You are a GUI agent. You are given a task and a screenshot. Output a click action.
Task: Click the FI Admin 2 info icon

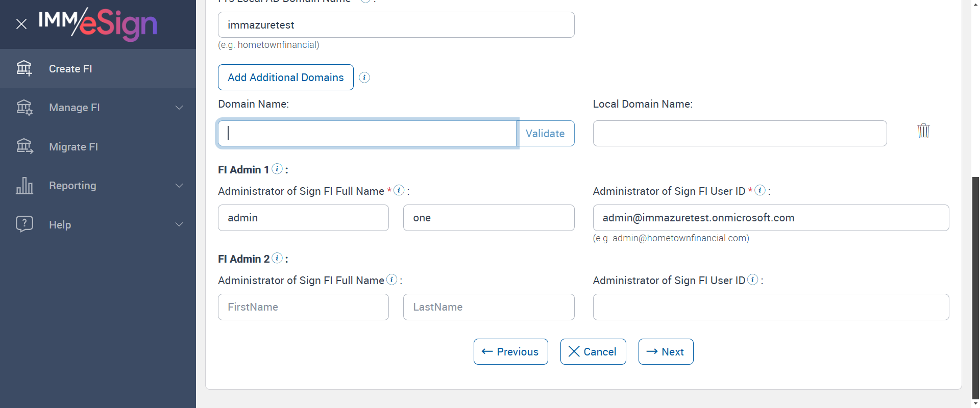(x=277, y=258)
